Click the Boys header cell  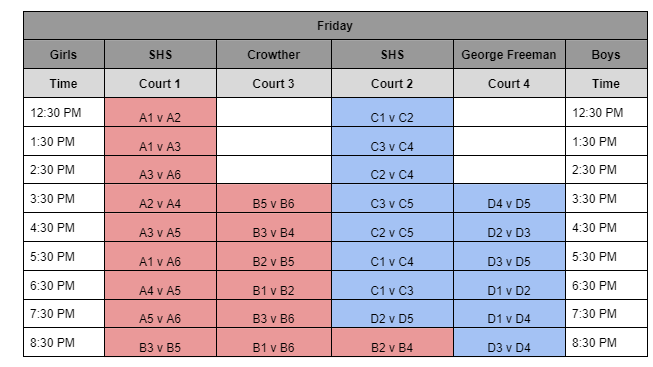pyautogui.click(x=606, y=55)
